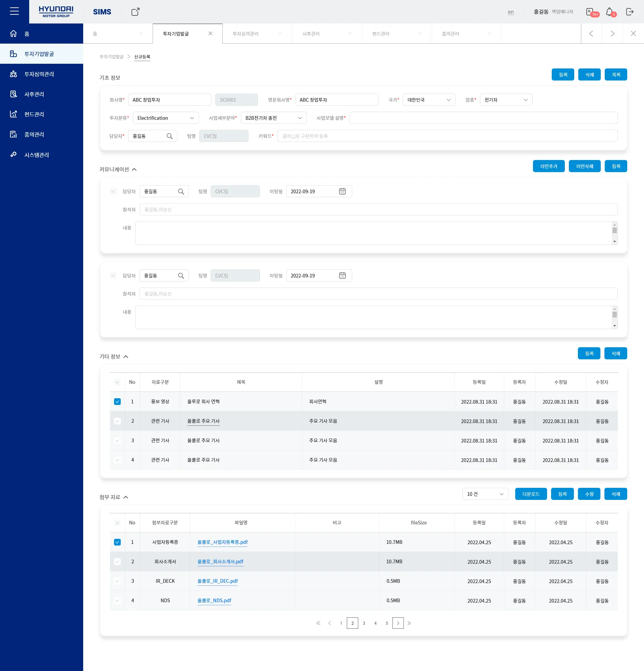Click the first 참석자 input field
644x671 pixels.
(378, 209)
